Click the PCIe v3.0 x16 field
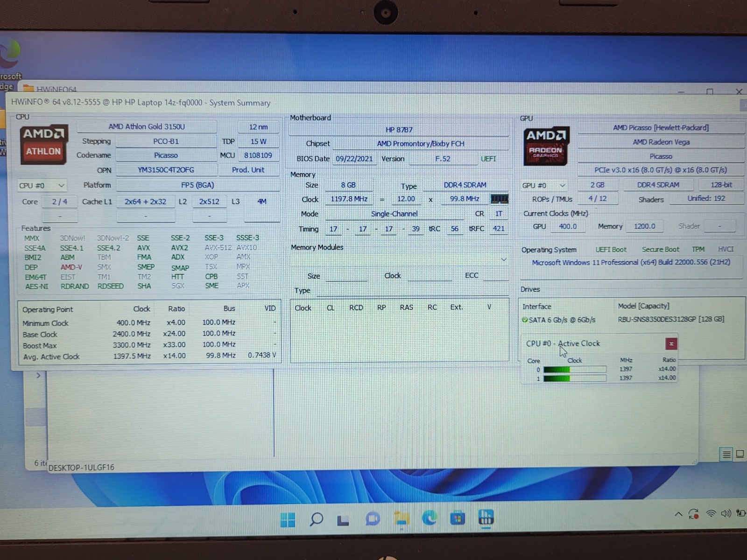This screenshot has width=747, height=560. coord(661,170)
